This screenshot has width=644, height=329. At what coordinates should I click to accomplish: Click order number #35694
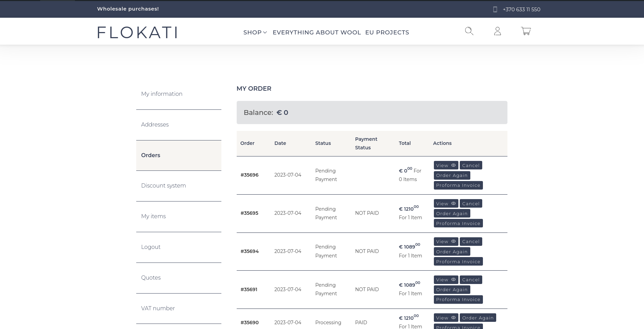coord(250,251)
